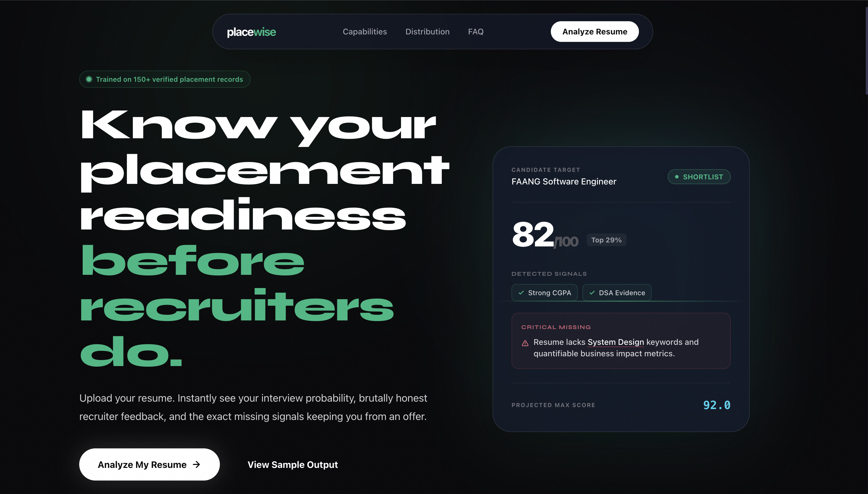868x494 pixels.
Task: Click the CANDIDATE TARGET label
Action: 545,170
